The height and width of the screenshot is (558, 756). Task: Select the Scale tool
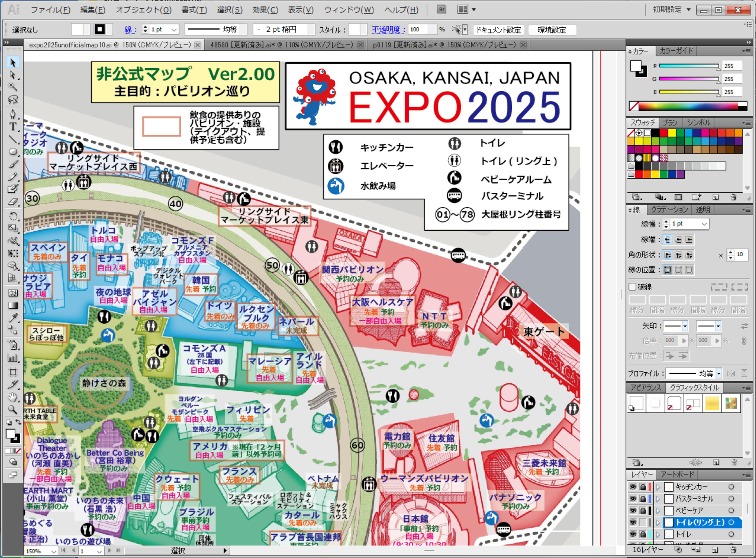13,229
